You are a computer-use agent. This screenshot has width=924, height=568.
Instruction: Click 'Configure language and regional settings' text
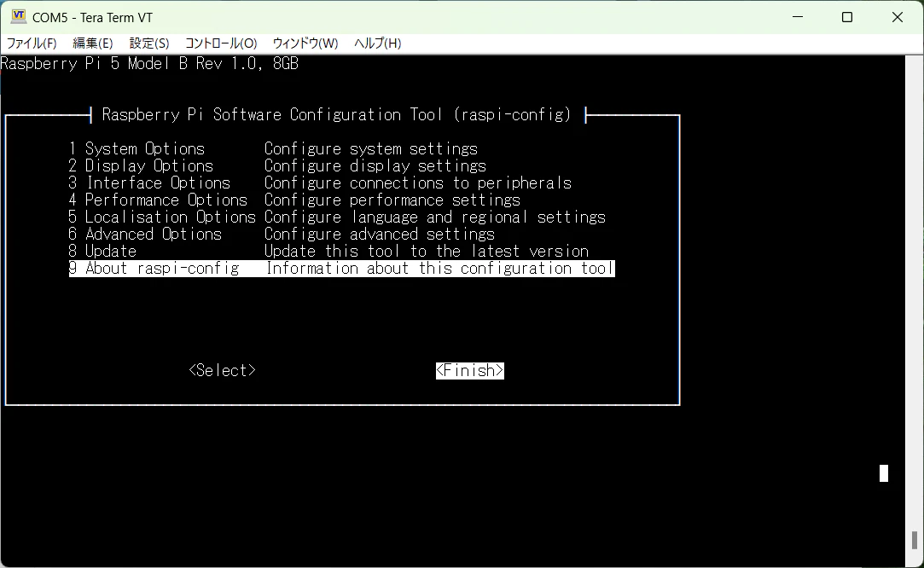click(435, 217)
